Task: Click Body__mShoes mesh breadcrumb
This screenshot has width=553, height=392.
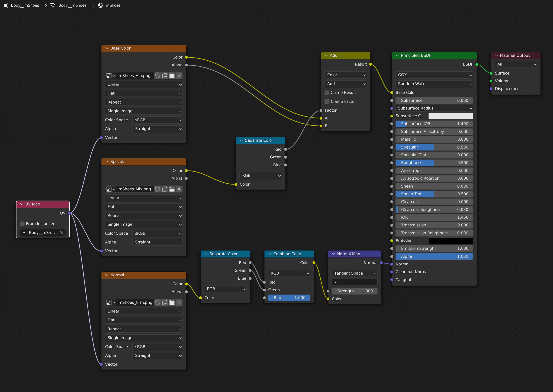Action: tap(72, 5)
